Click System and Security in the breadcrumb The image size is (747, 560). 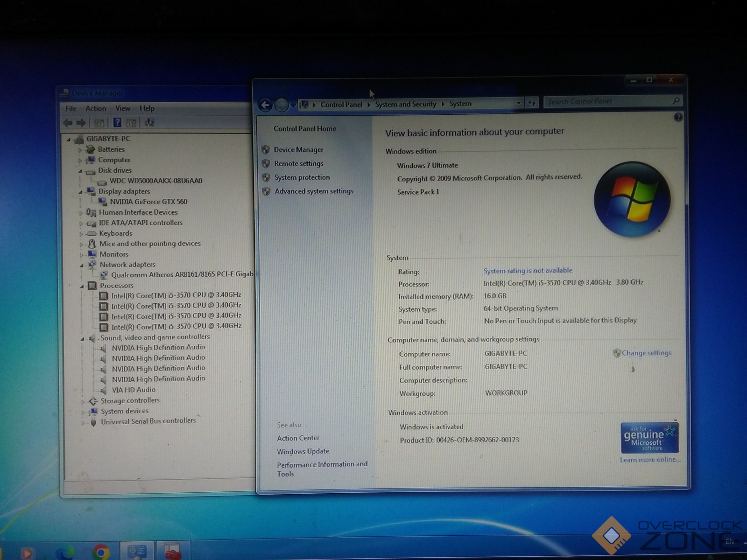tap(406, 104)
